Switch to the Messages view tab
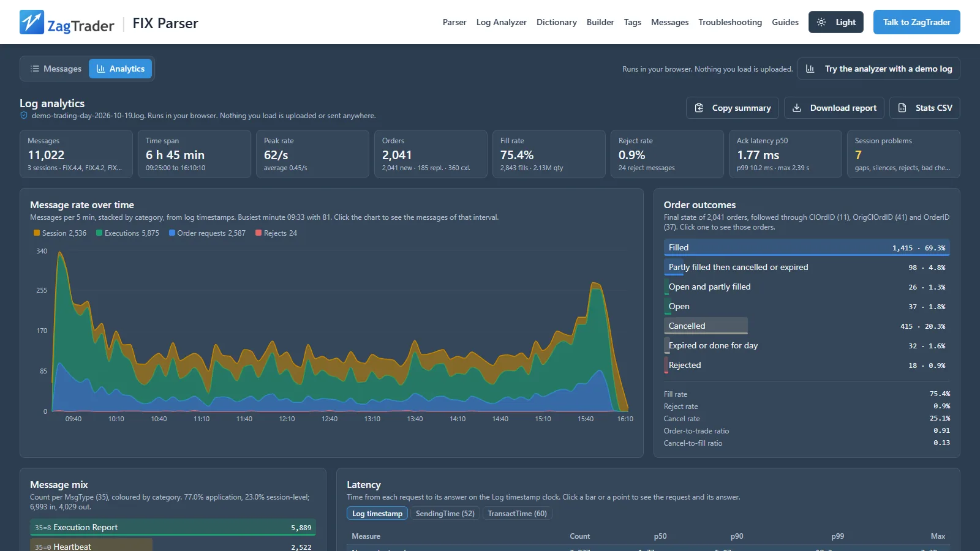980x551 pixels. (x=56, y=69)
